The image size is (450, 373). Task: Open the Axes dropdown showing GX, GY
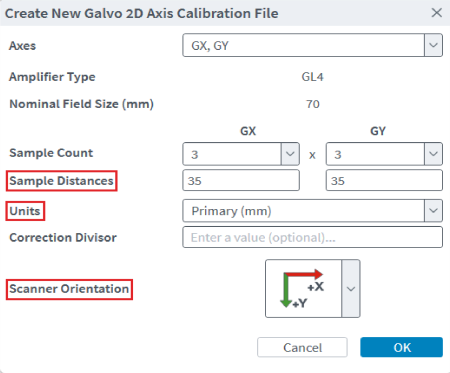[312, 45]
